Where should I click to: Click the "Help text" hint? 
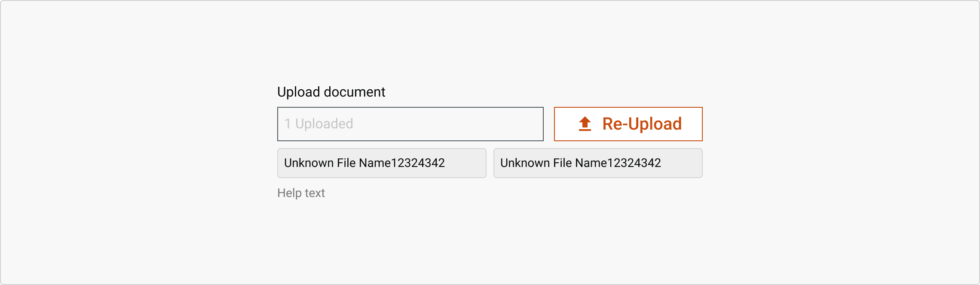tap(301, 193)
